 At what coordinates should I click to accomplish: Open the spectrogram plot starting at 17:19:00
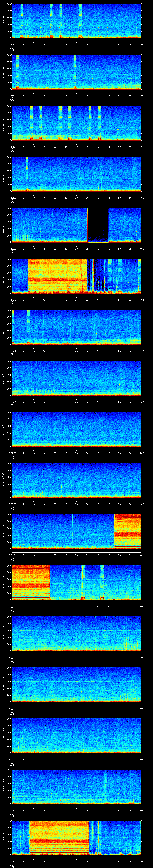pos(76,276)
